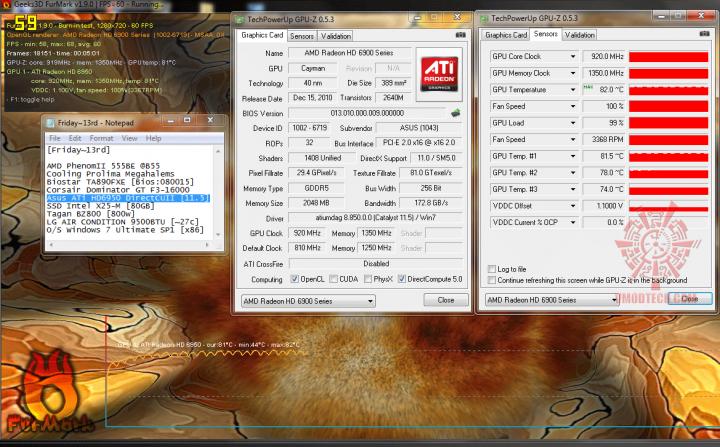
Task: Click the Notepad horizontal scrollbar left arrow
Action: coord(51,245)
